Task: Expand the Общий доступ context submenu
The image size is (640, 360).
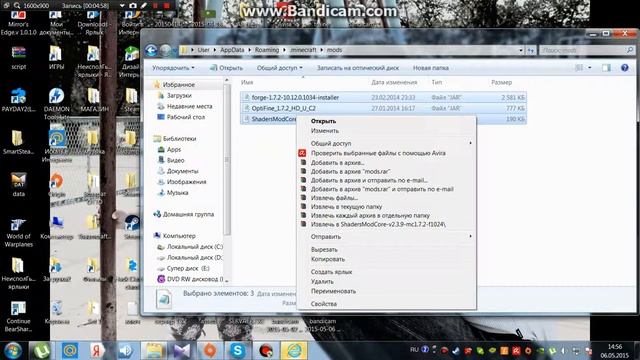Action: 386,143
